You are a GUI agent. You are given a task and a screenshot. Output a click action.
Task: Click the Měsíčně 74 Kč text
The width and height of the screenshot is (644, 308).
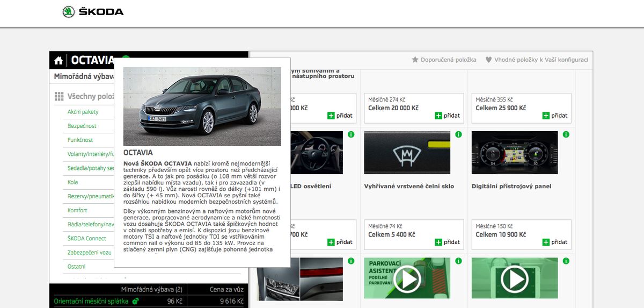coord(385,226)
